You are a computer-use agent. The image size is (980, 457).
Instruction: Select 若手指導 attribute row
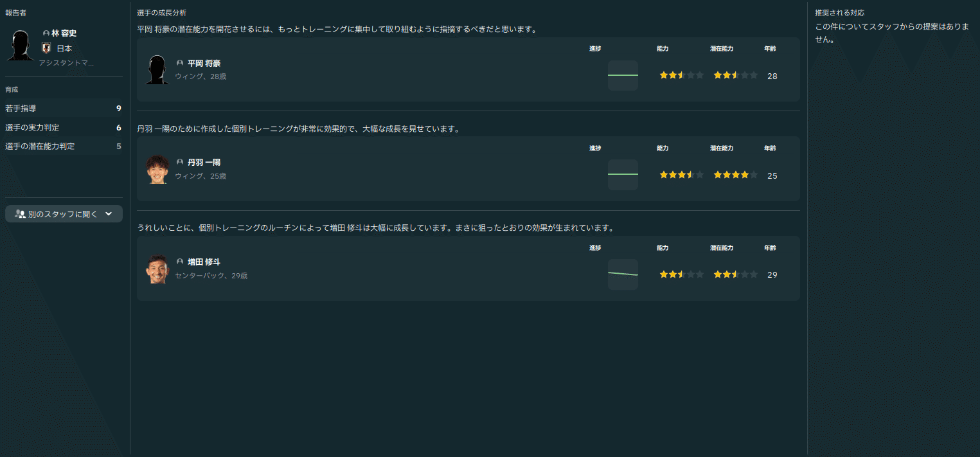pyautogui.click(x=63, y=109)
